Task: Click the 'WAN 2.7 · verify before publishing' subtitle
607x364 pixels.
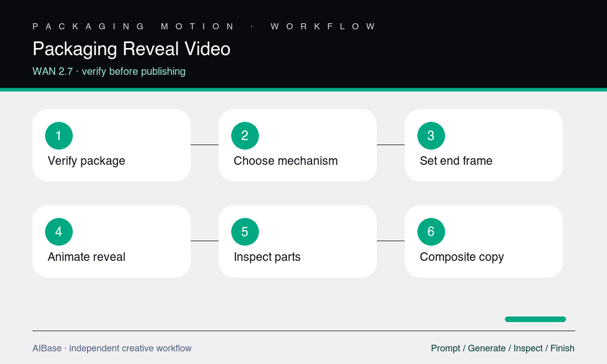Action: pyautogui.click(x=109, y=71)
